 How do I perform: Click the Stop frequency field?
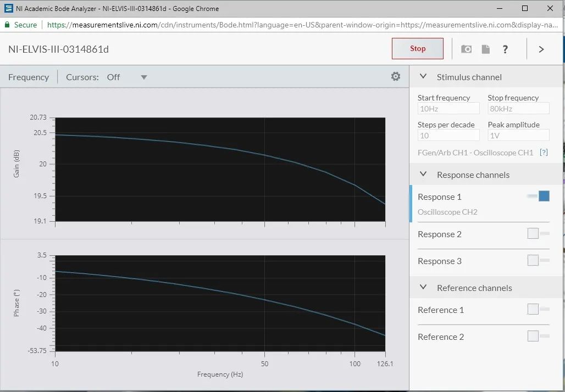tap(518, 108)
